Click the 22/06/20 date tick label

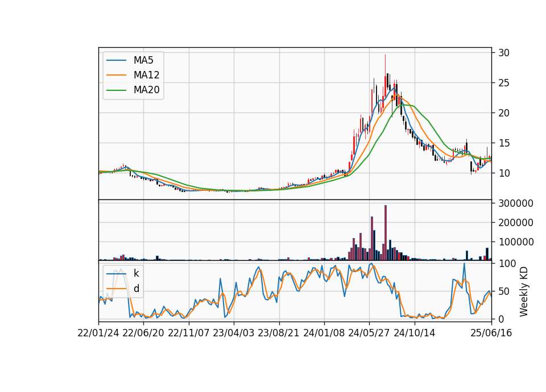point(143,333)
